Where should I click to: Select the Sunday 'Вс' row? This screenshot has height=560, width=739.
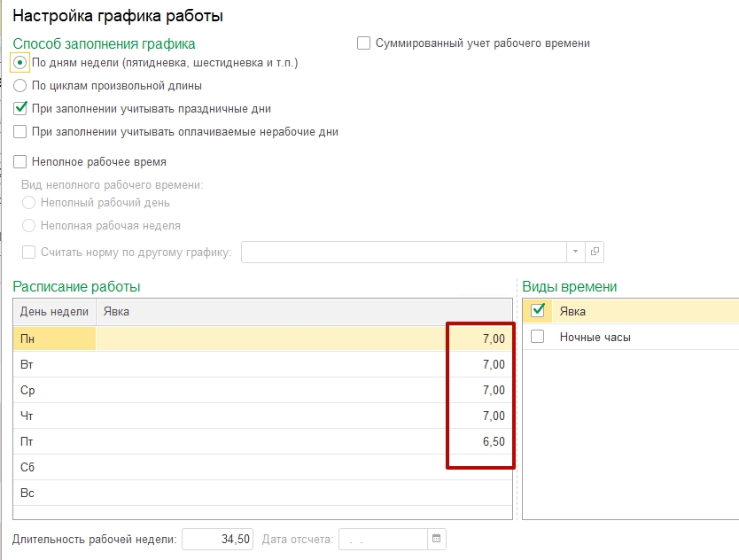[53, 493]
